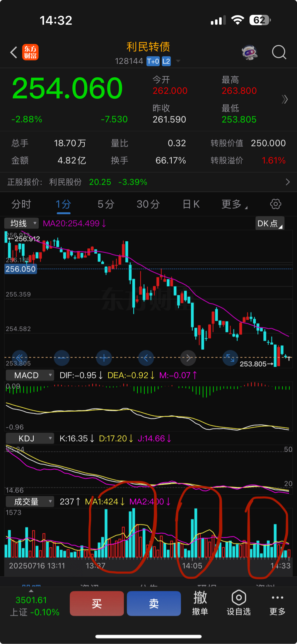Tap the blue 256.050 price marker
This screenshot has height=644, width=297.
tap(20, 269)
